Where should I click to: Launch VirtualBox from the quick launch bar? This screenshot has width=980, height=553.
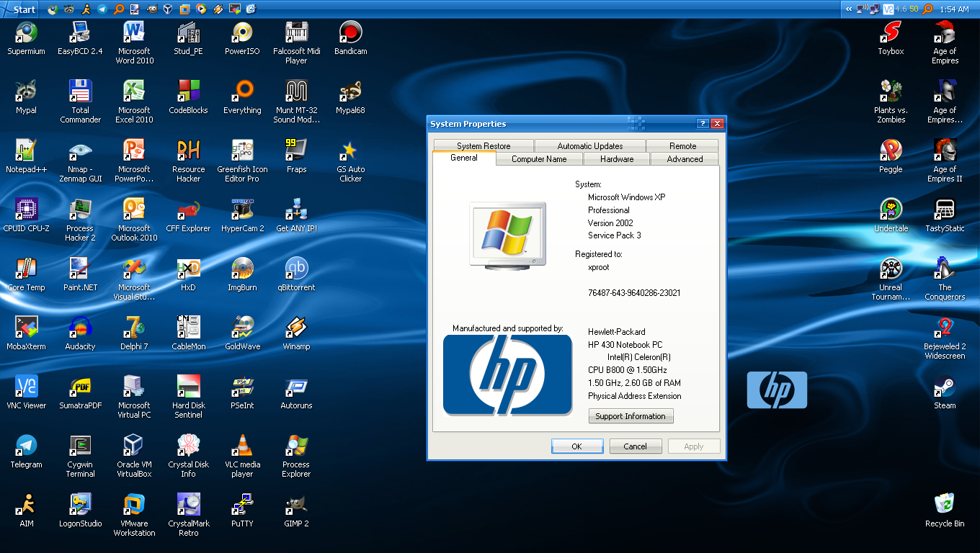pos(168,9)
